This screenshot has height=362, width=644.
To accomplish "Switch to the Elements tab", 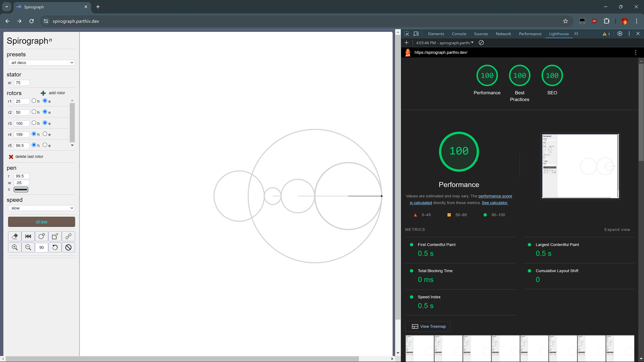I will point(436,34).
